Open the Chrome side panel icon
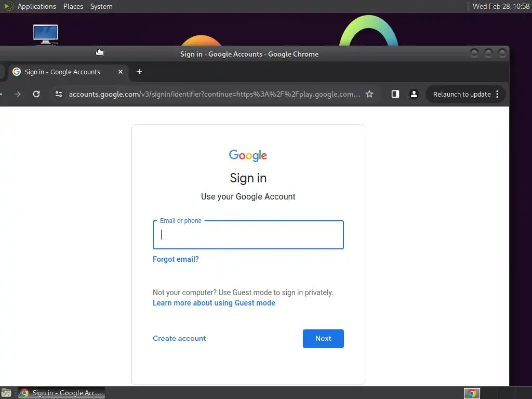Screen dimensions: 532x399 [395, 94]
